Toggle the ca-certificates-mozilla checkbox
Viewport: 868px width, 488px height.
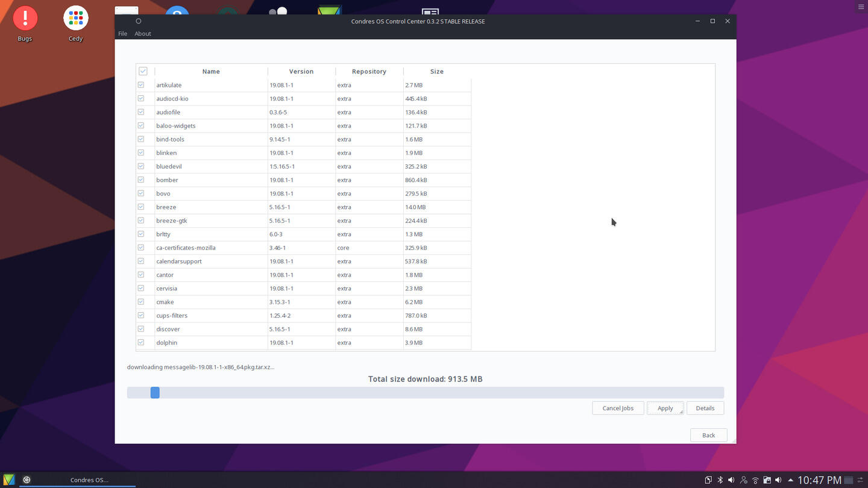click(x=141, y=248)
